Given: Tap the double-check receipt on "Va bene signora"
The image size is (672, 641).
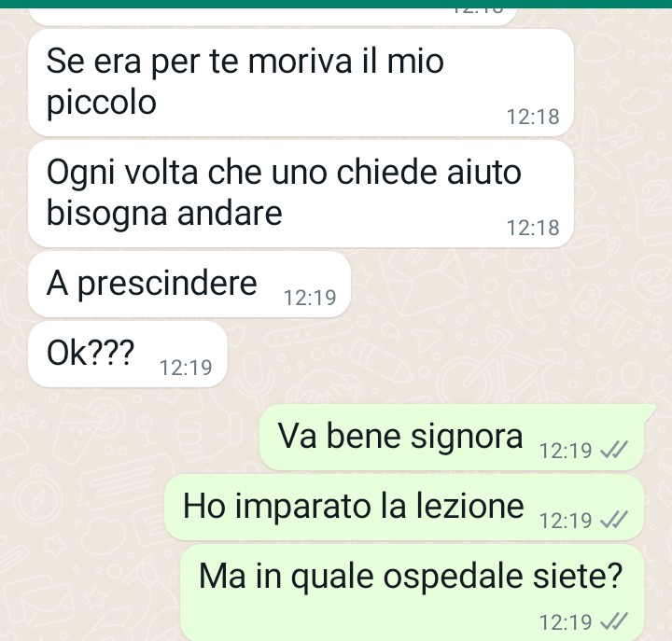Looking at the screenshot, I should coord(614,450).
